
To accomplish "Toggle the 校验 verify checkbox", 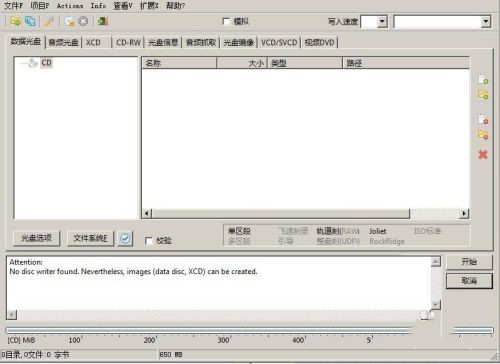I will pyautogui.click(x=149, y=240).
